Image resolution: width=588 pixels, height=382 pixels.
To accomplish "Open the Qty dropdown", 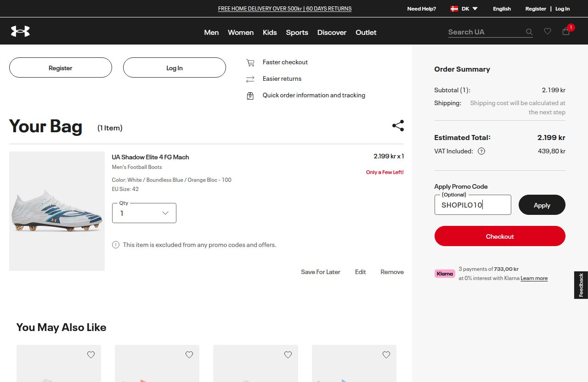I will point(144,213).
